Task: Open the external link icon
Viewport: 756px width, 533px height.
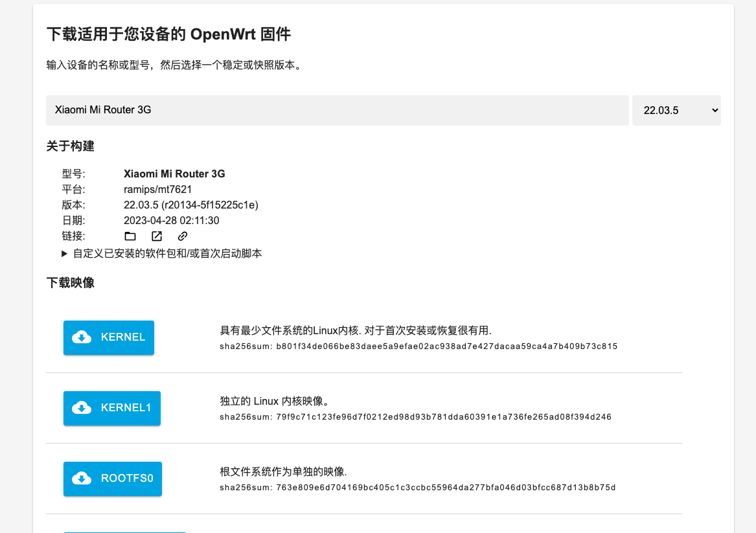Action: [157, 236]
